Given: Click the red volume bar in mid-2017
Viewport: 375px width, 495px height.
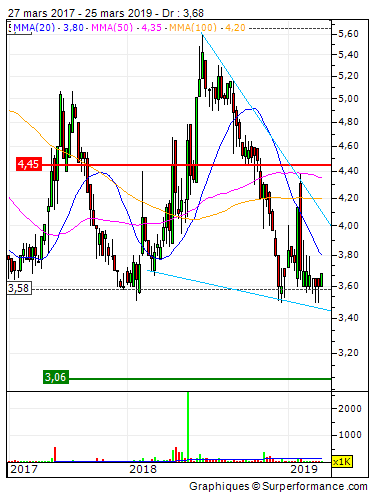Looking at the screenshot, I should pos(55,454).
